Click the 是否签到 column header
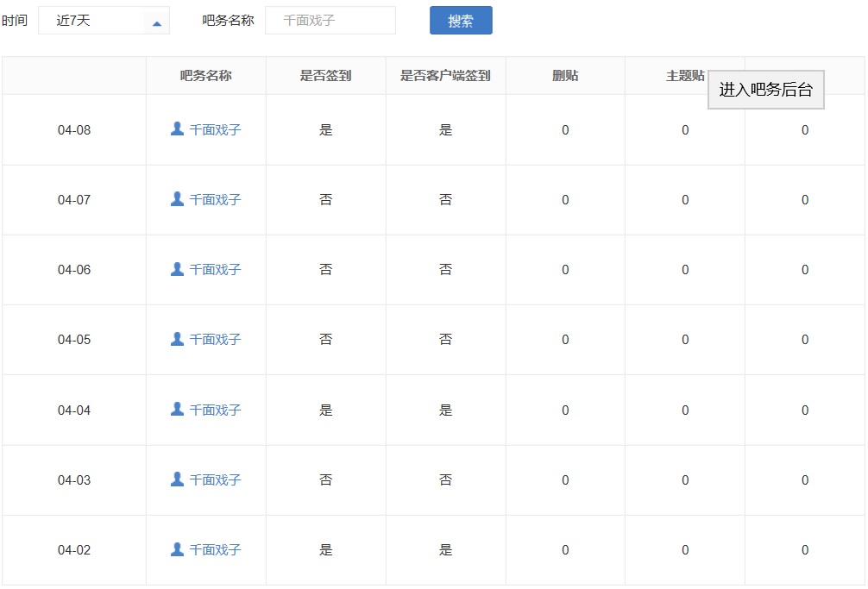Screen dimensions: 868x589 pyautogui.click(x=325, y=76)
